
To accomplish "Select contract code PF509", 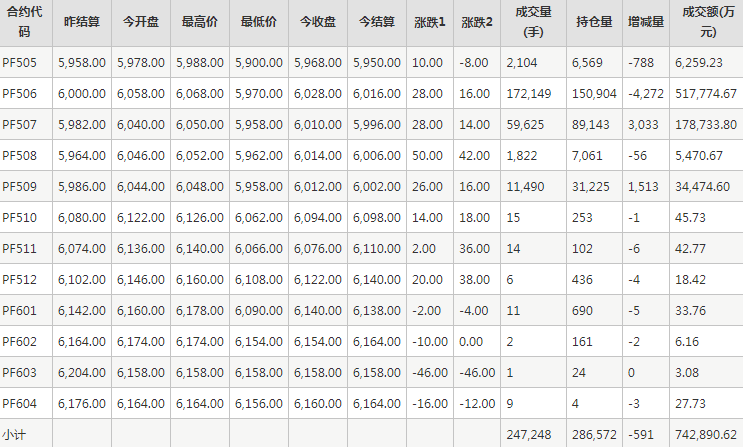I will tap(19, 186).
